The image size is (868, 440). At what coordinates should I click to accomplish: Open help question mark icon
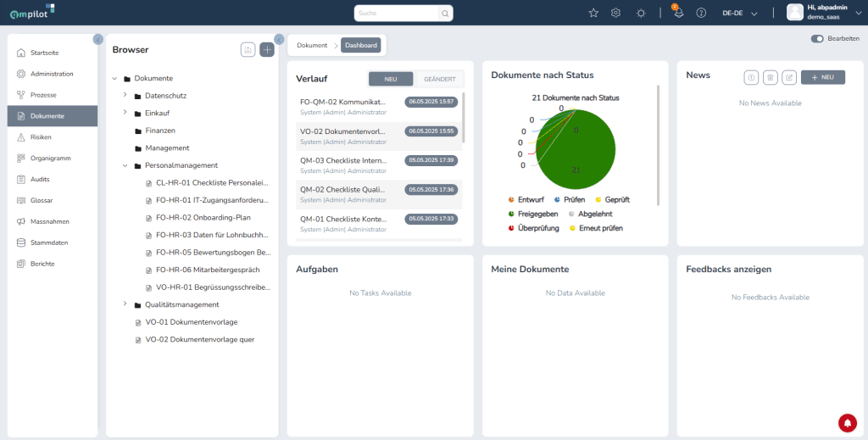pos(701,13)
